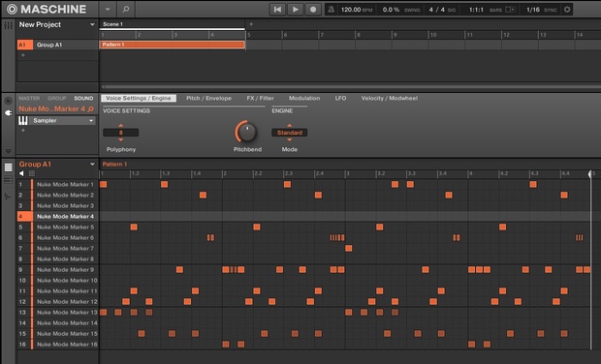The width and height of the screenshot is (601, 364).
Task: Toggle the mixer view icon beside New Project
Action: click(8, 25)
